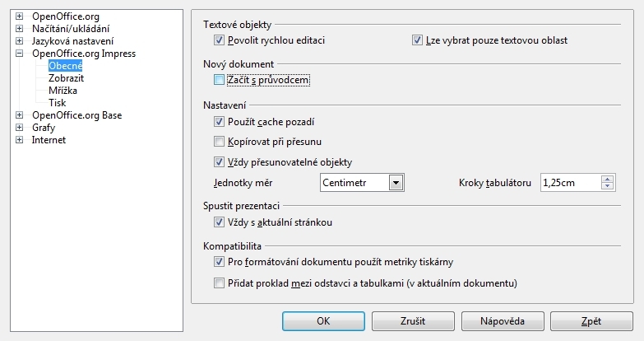Viewport: 644px width, 341px height.
Task: Click the Kroky tabulátoru value field
Action: (x=569, y=182)
